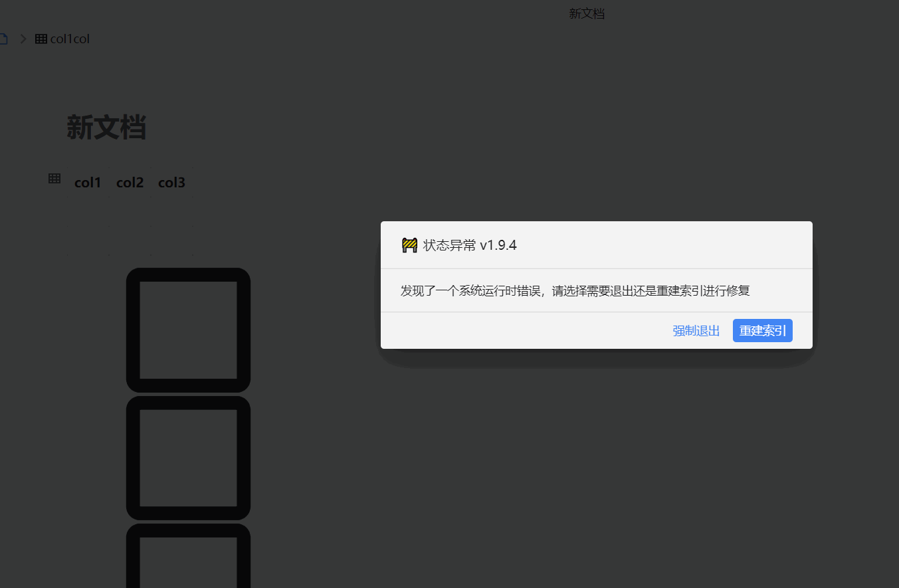
Task: Select the 新文档 title at the top bar
Action: click(x=587, y=13)
